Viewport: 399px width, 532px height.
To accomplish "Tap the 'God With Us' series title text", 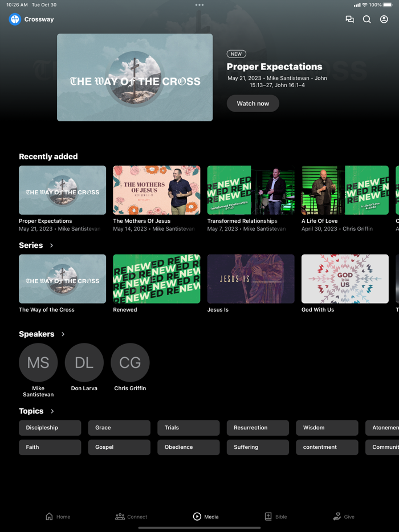I will 318,310.
